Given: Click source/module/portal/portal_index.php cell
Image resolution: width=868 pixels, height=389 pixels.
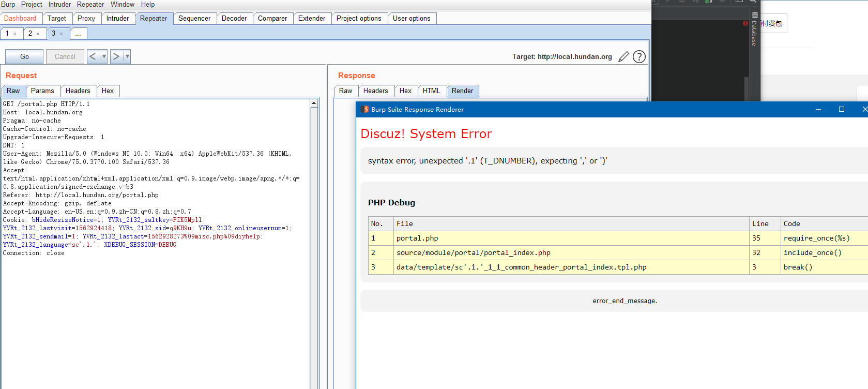Looking at the screenshot, I should click(571, 252).
